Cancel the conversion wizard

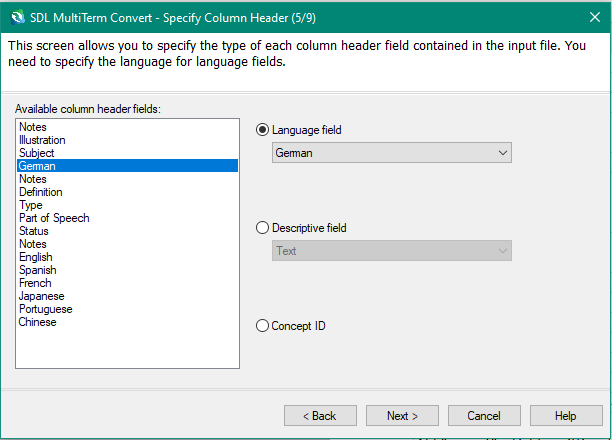(x=484, y=415)
